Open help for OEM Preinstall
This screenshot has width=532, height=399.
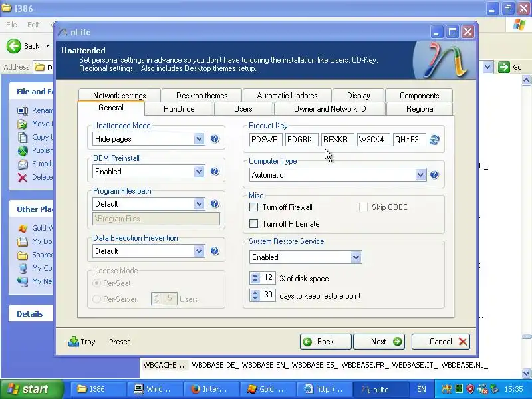click(x=215, y=171)
